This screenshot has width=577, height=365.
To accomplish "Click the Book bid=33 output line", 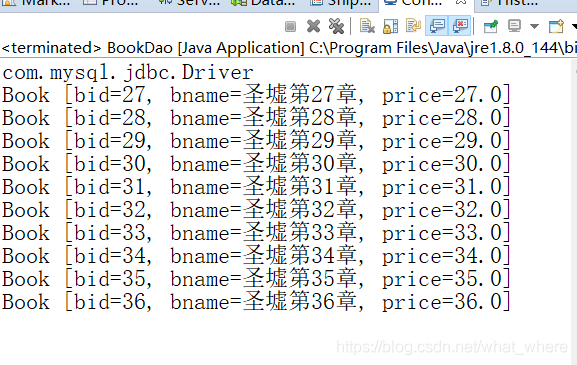I will click(256, 233).
